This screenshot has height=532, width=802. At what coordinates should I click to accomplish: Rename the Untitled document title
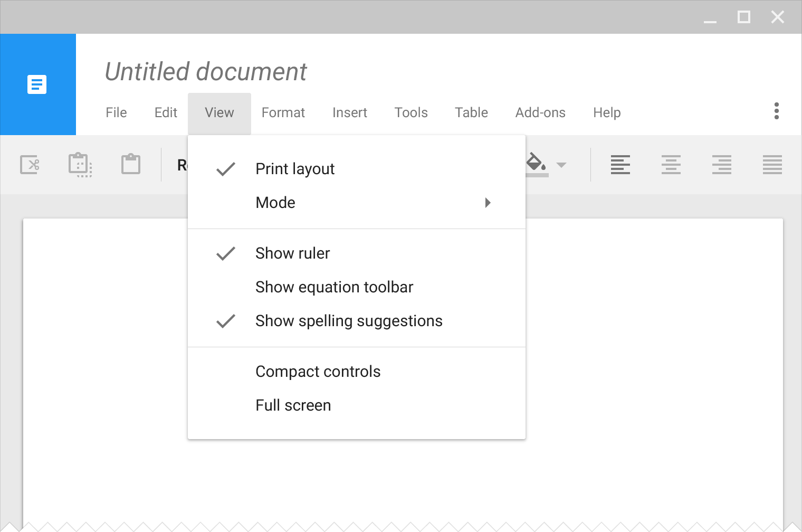(x=206, y=72)
